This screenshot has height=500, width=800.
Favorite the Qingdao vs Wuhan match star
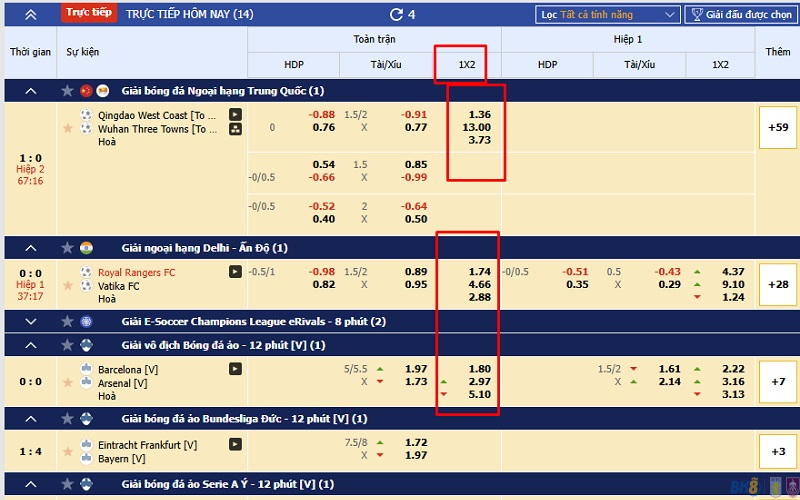(68, 128)
